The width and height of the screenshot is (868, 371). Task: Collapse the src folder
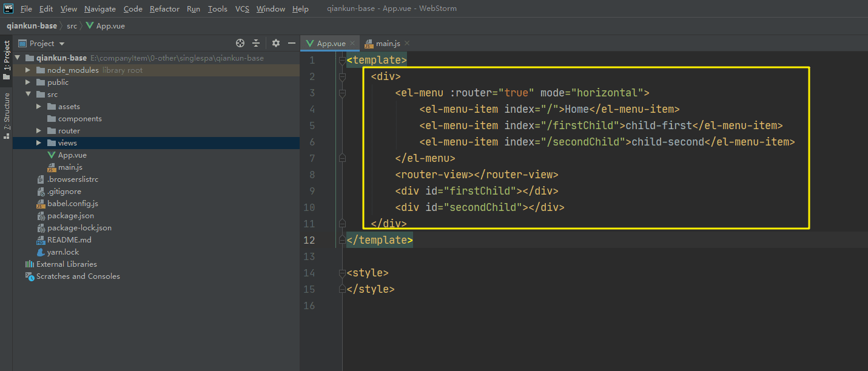pos(28,95)
